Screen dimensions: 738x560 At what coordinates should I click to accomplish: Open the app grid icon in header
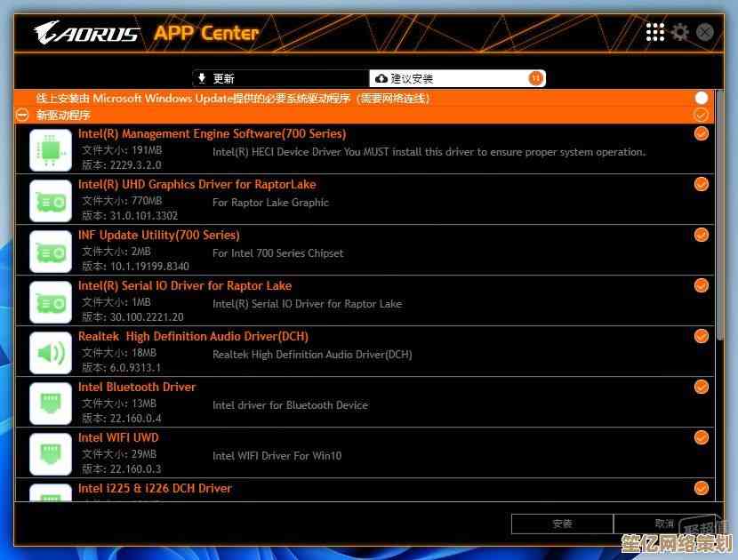pyautogui.click(x=655, y=33)
